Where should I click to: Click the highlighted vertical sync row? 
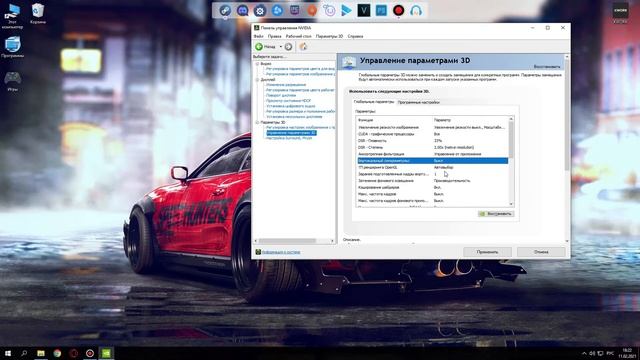coord(433,161)
